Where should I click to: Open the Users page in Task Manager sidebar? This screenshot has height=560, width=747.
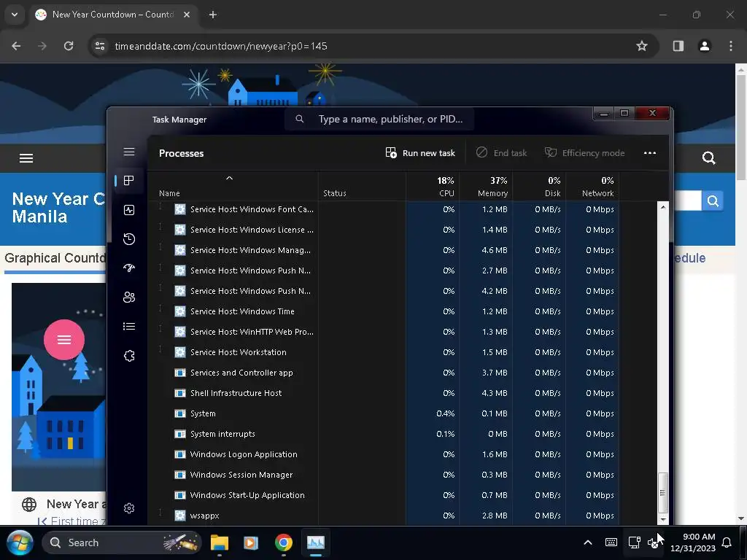pos(129,297)
